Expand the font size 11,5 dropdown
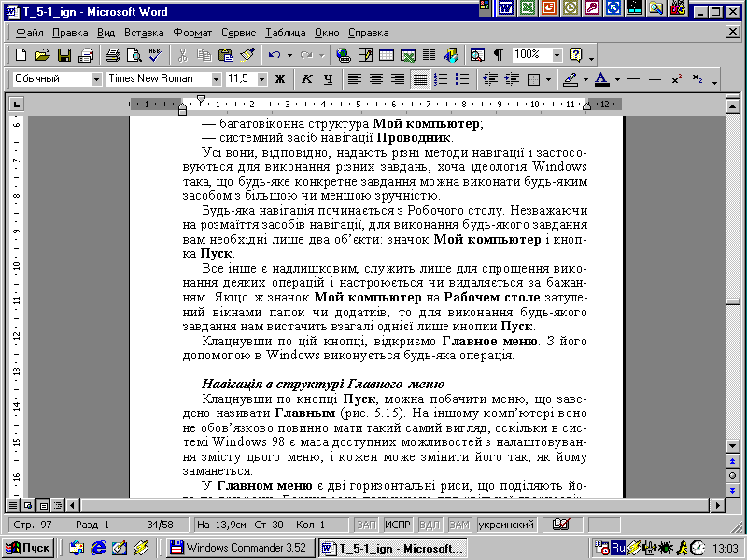This screenshot has height=560, width=747. [x=261, y=79]
